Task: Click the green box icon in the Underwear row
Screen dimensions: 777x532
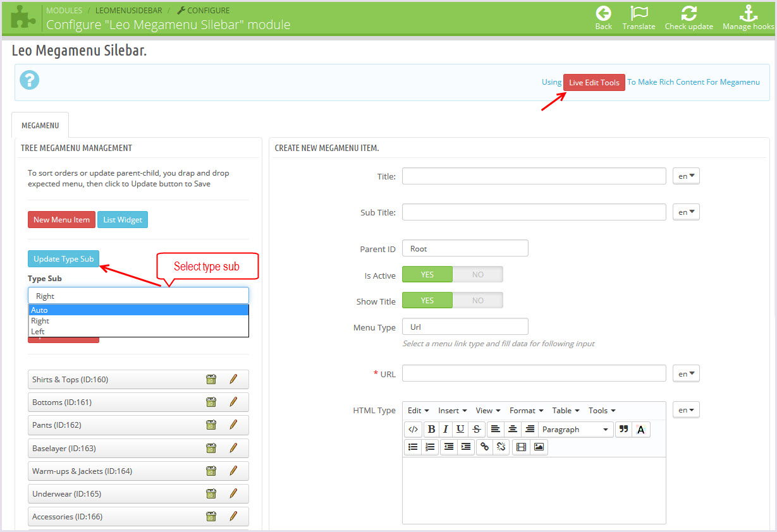Action: (x=211, y=493)
